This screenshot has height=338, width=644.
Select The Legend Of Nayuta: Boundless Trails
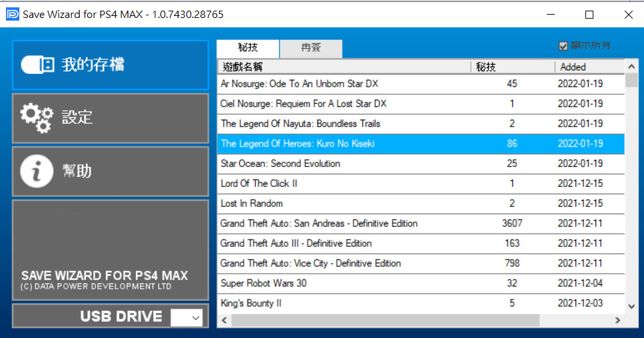click(x=421, y=124)
